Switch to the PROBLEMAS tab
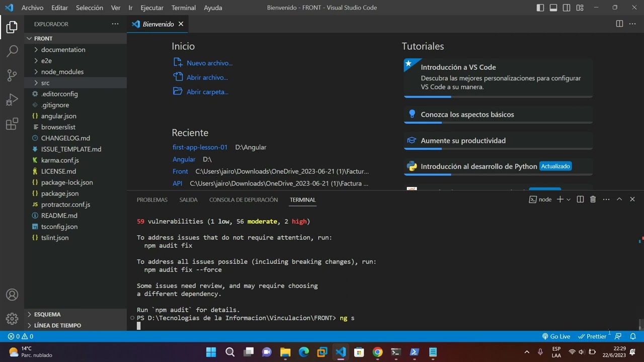 (x=152, y=200)
